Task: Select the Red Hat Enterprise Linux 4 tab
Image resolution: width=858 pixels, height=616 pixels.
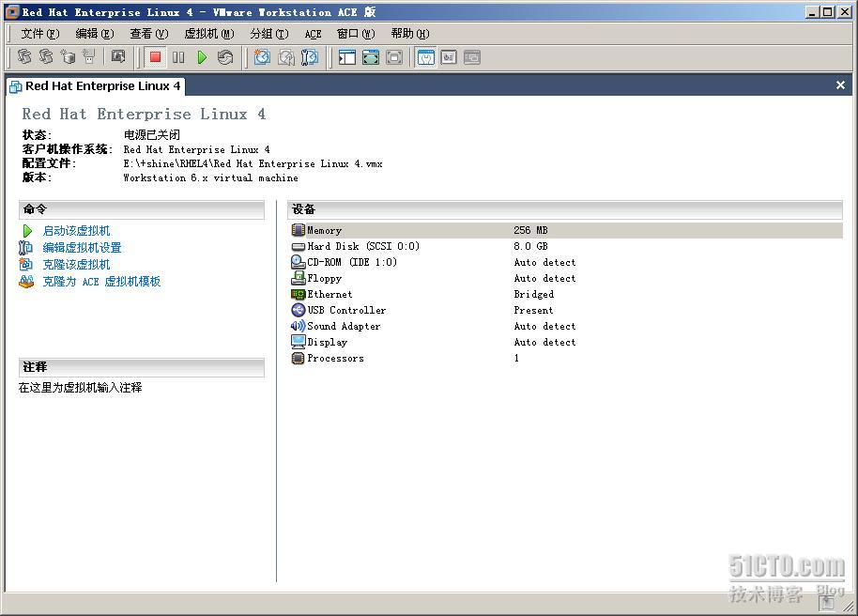Action: pos(95,86)
